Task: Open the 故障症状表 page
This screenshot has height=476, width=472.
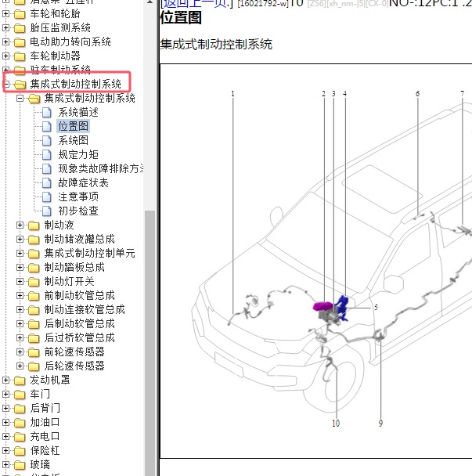Action: (x=83, y=182)
